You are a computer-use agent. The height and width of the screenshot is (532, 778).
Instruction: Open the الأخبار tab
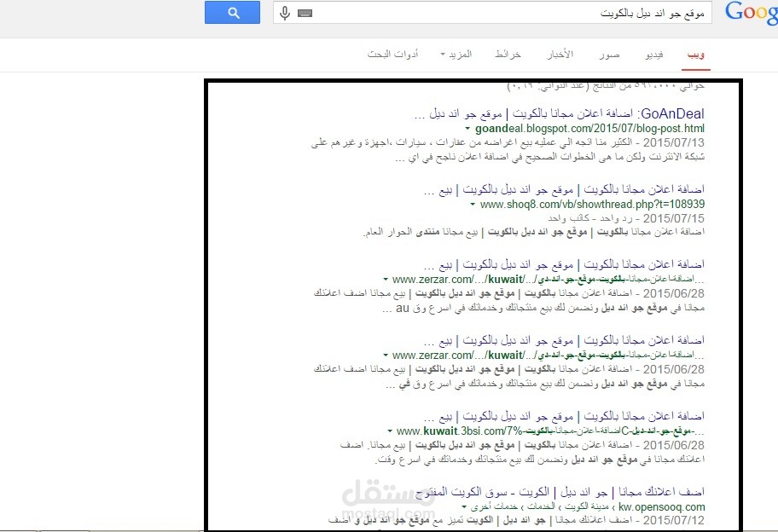[560, 55]
